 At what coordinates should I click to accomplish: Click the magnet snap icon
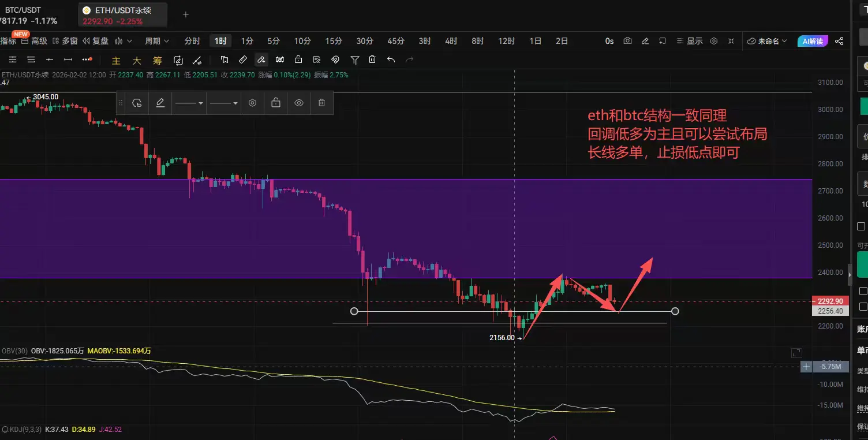(x=335, y=59)
